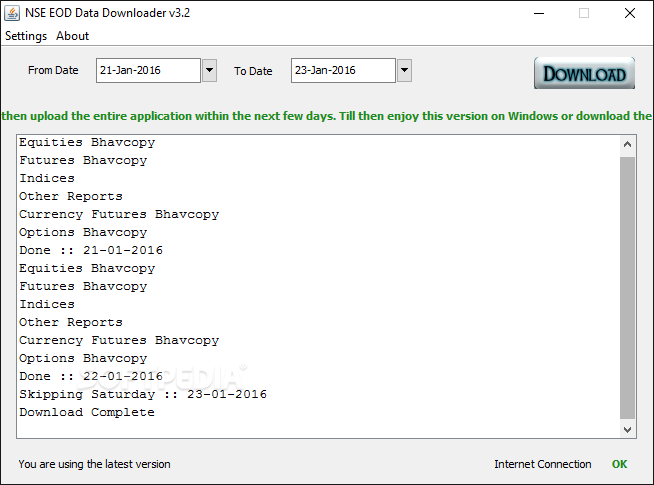
Task: Click the second 'Futures Bhavcopy' log line
Action: point(83,286)
